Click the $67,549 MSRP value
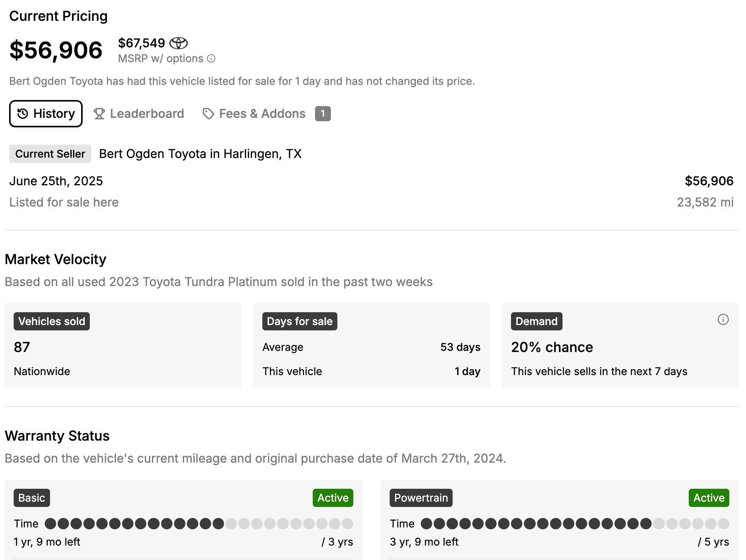746x560 pixels. [141, 43]
